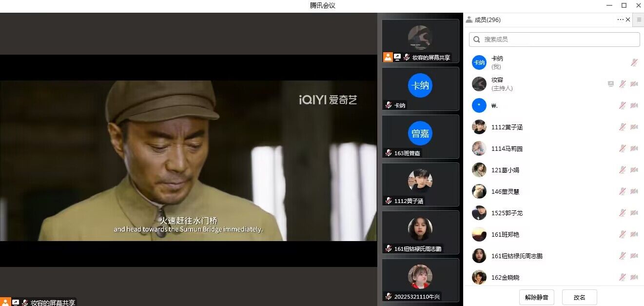Click the muted mic icon for 1114马莉园
Image resolution: width=644 pixels, height=306 pixels.
pos(622,148)
